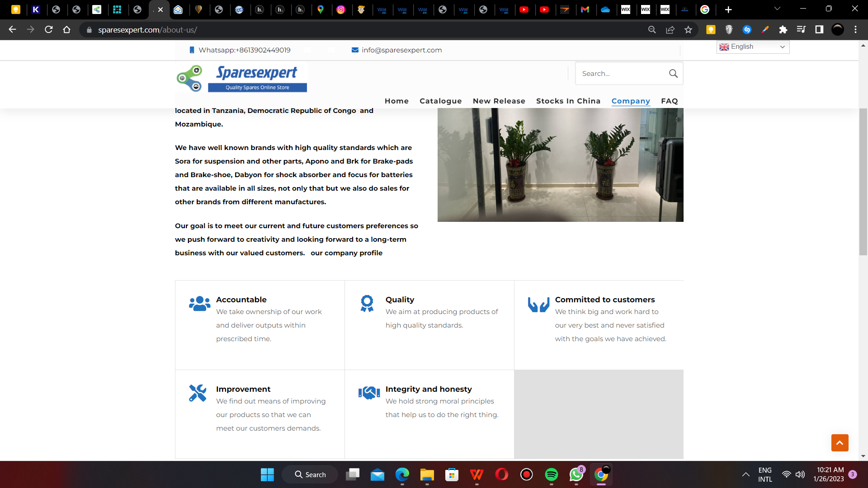Expand the tab search chevron

(777, 9)
